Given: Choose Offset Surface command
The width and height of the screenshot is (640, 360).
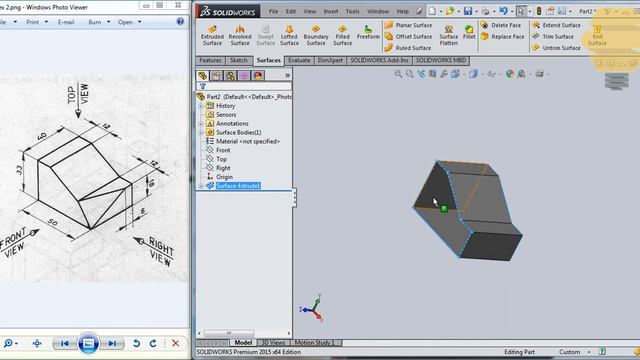Looking at the screenshot, I should click(408, 37).
